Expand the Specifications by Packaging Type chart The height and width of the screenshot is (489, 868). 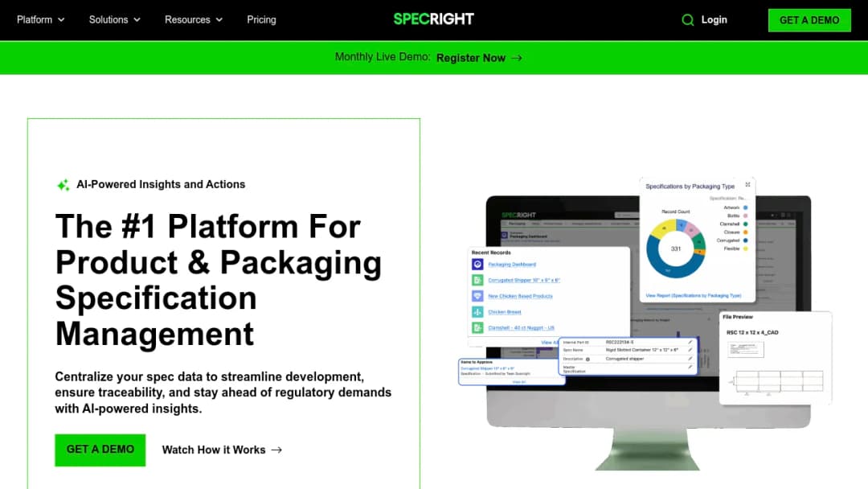[x=747, y=184]
